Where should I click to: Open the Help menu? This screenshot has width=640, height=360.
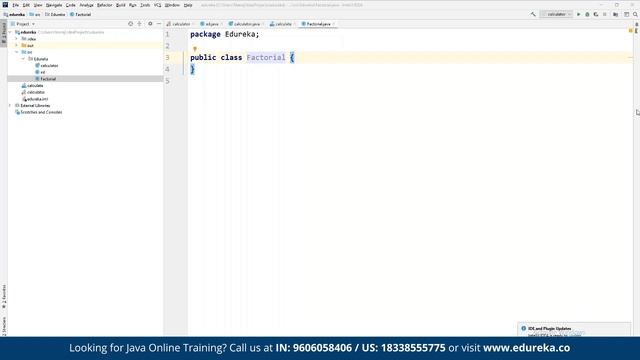click(x=188, y=5)
